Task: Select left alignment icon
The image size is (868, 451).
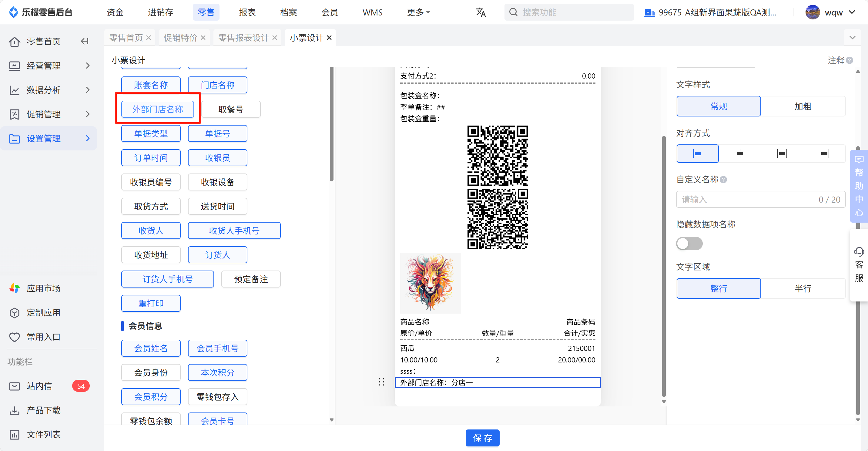Action: 697,154
